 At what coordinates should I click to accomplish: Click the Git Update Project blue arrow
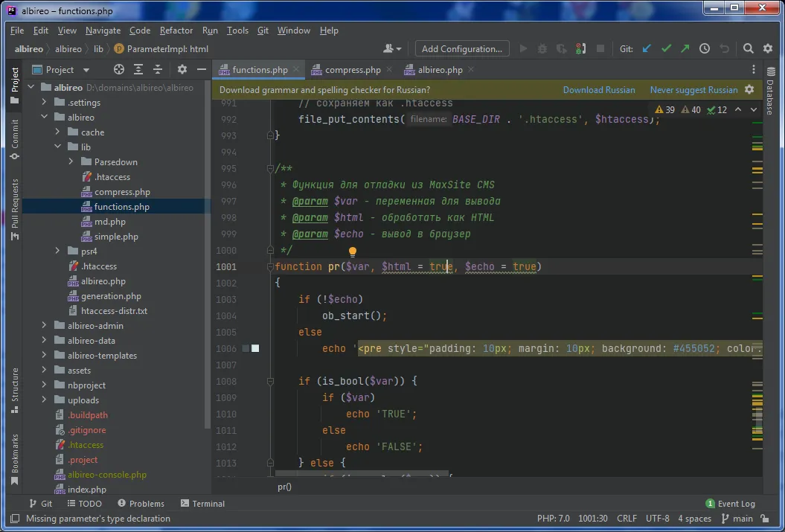(647, 49)
